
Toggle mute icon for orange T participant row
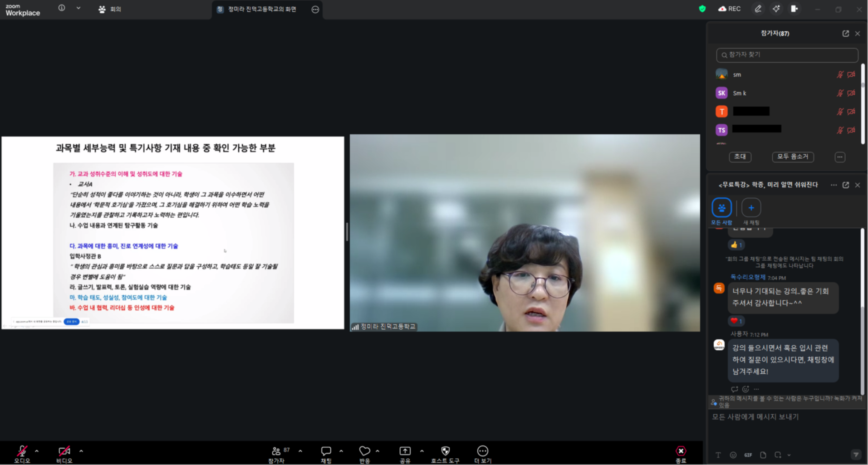click(840, 112)
